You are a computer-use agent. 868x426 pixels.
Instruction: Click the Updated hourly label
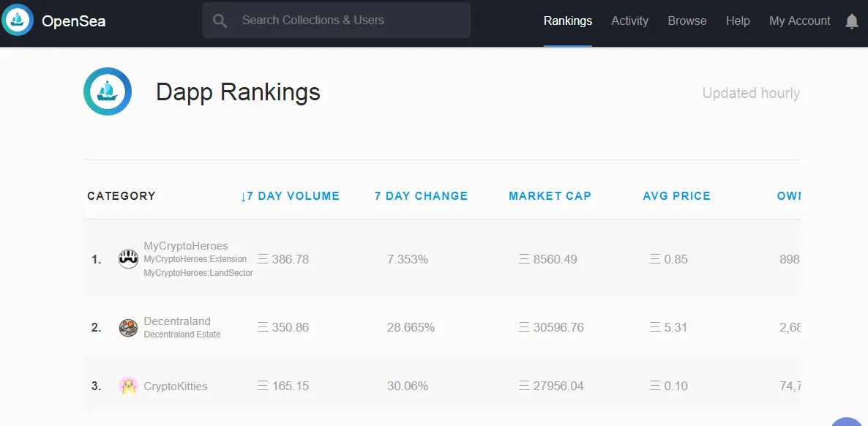(751, 93)
